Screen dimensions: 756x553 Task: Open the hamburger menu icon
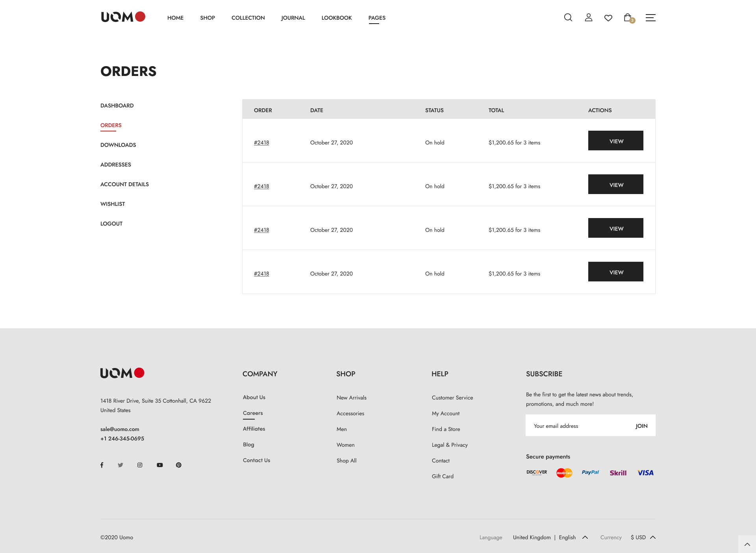point(650,18)
